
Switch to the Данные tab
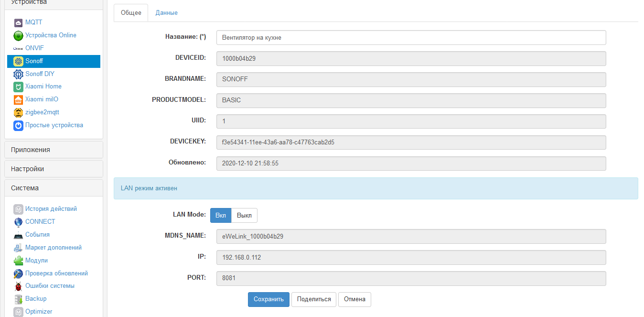pyautogui.click(x=166, y=12)
